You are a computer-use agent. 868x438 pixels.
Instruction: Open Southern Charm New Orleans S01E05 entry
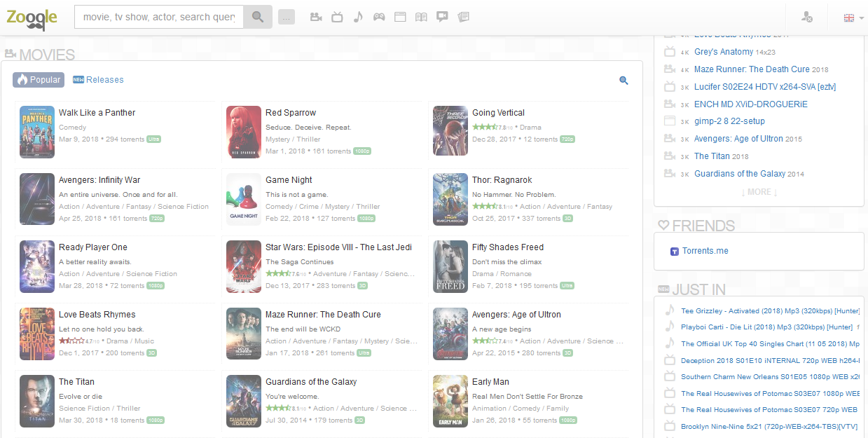[x=770, y=377]
